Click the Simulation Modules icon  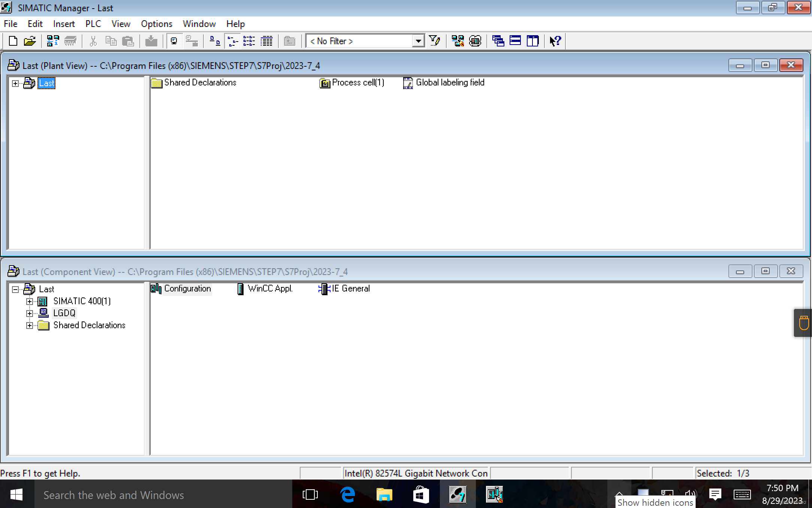pos(475,41)
